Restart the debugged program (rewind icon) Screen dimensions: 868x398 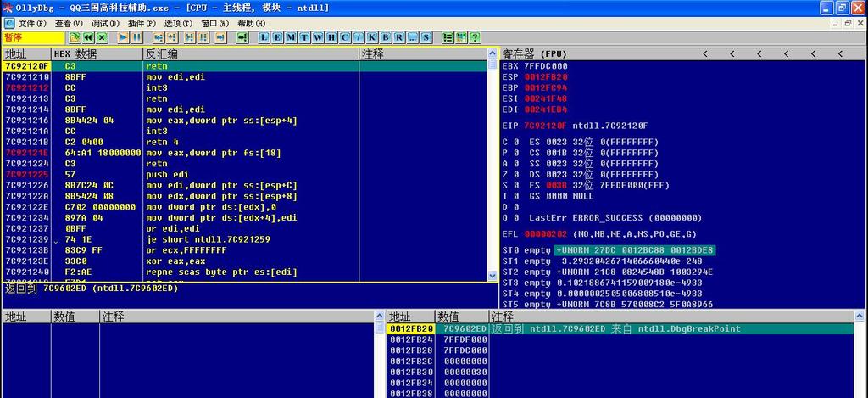(x=88, y=37)
